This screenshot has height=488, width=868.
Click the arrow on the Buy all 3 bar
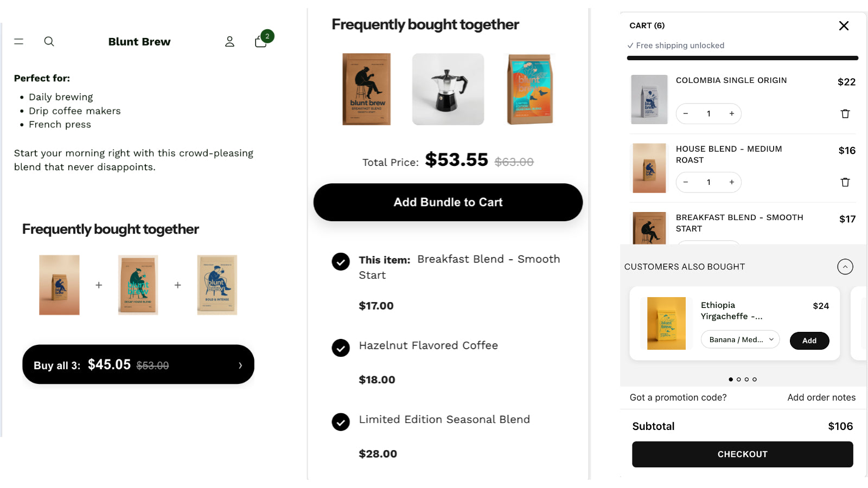[240, 365]
